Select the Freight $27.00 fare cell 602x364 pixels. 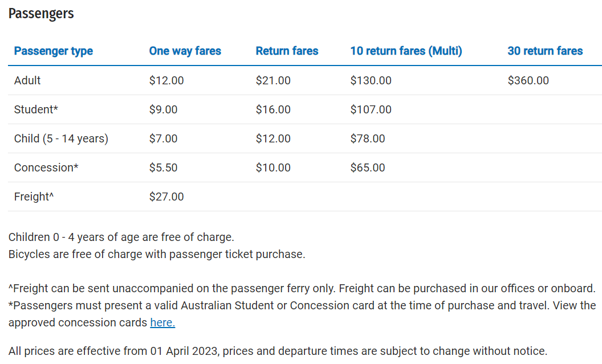pos(166,197)
